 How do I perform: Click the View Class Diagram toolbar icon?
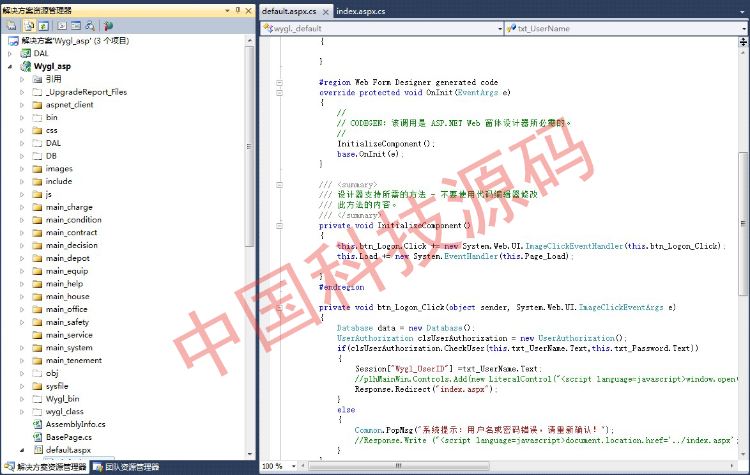point(90,26)
